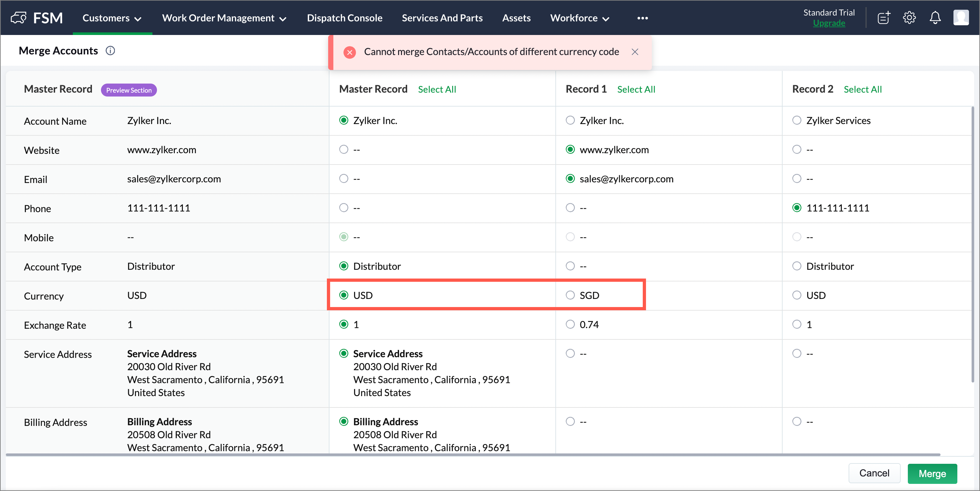Select Zylker Services as account name

[796, 121]
